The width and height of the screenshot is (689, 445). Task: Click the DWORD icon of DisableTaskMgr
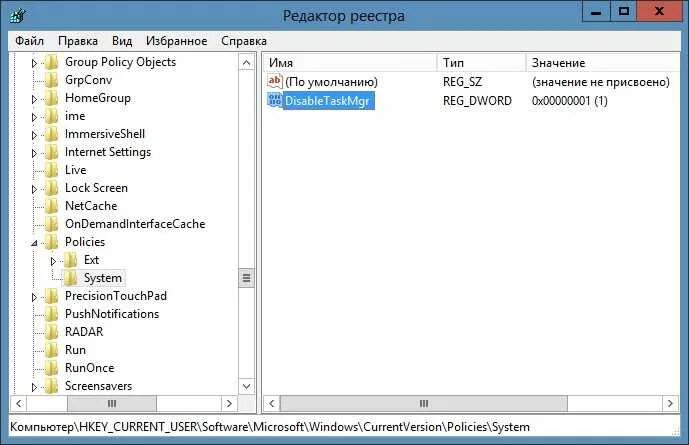pos(275,100)
